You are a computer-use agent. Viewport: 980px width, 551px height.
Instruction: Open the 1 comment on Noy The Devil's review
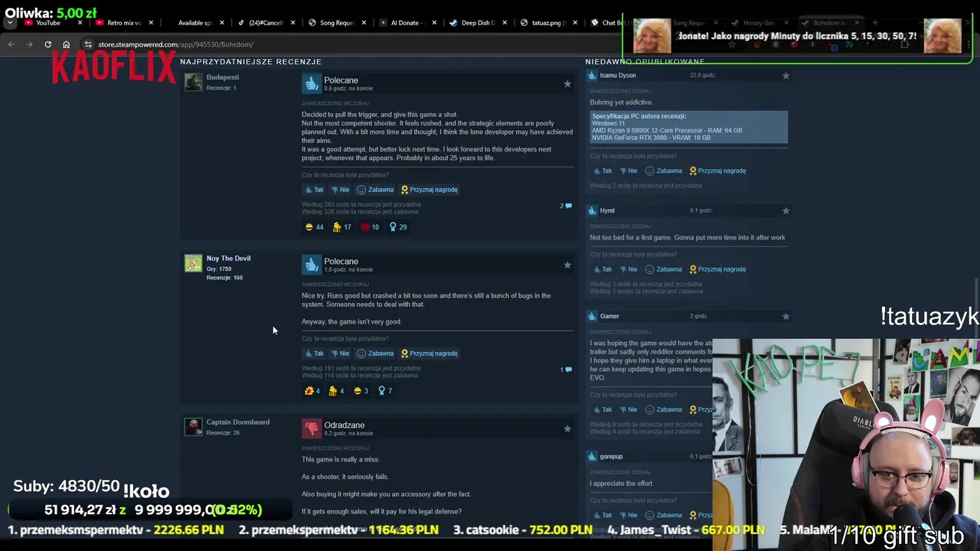(566, 370)
